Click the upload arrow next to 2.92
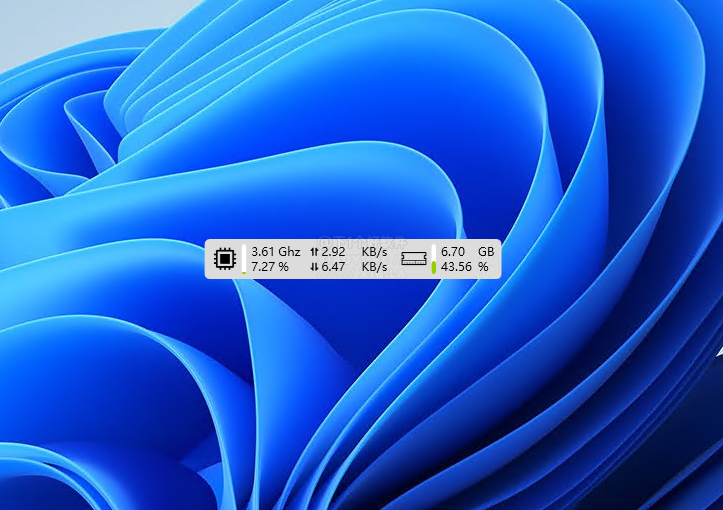The width and height of the screenshot is (723, 510). [x=314, y=252]
